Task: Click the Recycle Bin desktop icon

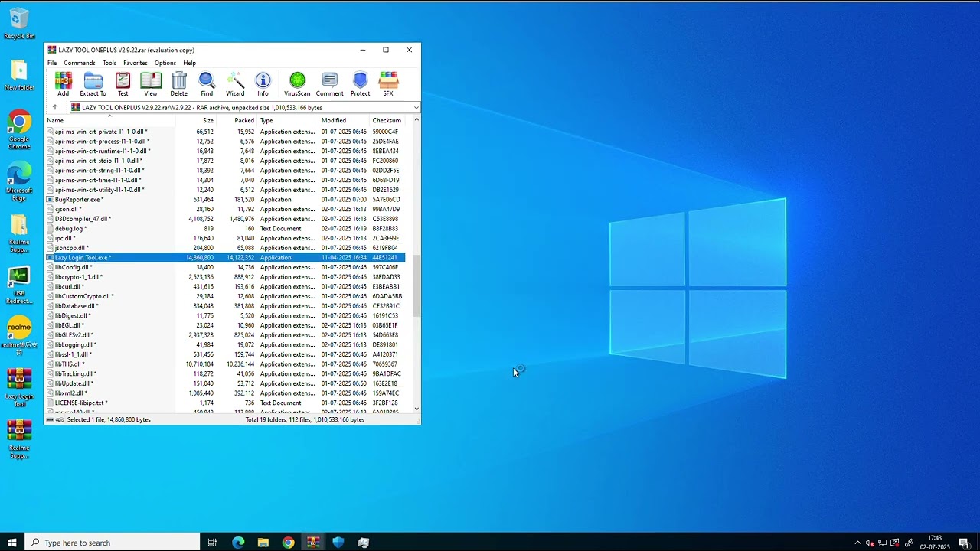Action: pyautogui.click(x=19, y=24)
